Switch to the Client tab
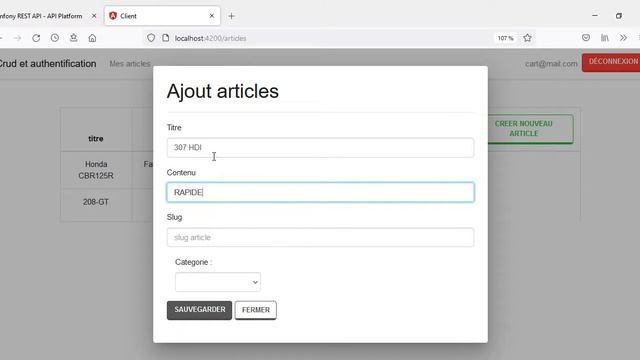 tap(162, 16)
